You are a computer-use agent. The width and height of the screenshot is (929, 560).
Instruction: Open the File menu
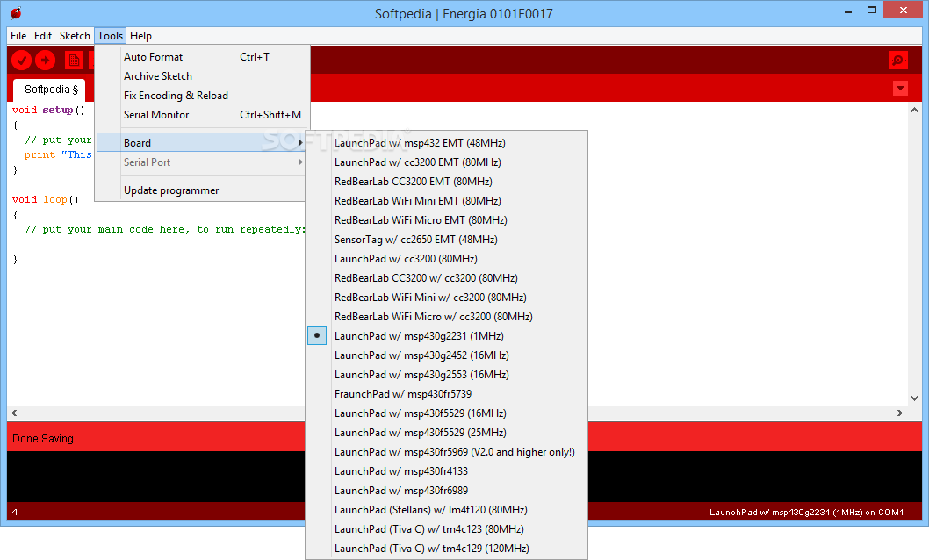click(18, 35)
